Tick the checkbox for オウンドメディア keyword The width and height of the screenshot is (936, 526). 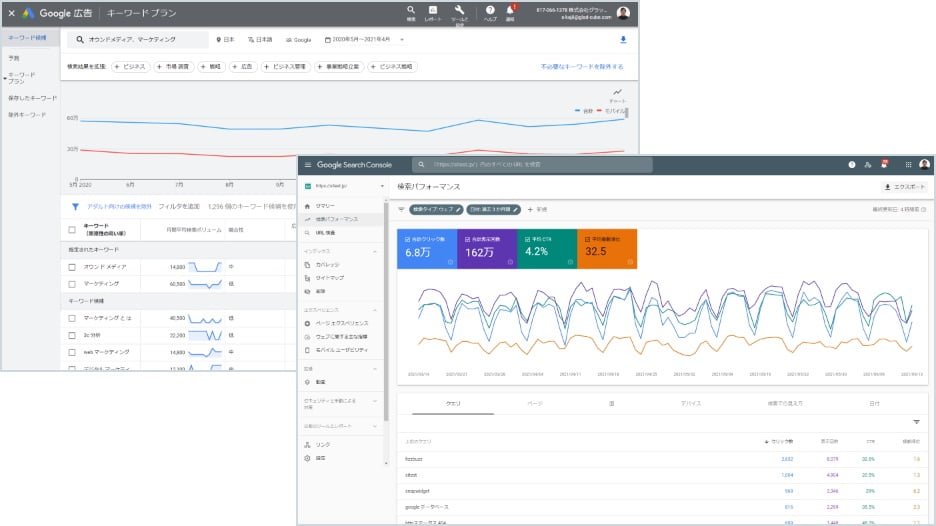pyautogui.click(x=72, y=267)
